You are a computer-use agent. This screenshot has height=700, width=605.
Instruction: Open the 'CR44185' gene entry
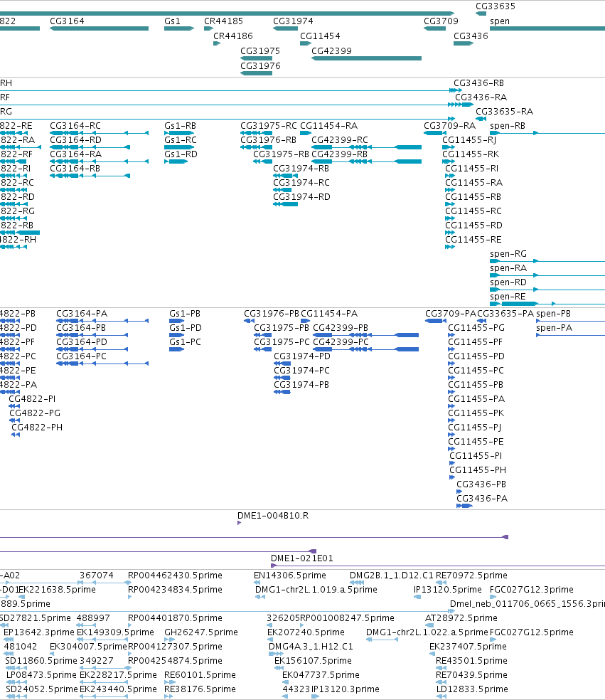click(x=223, y=21)
